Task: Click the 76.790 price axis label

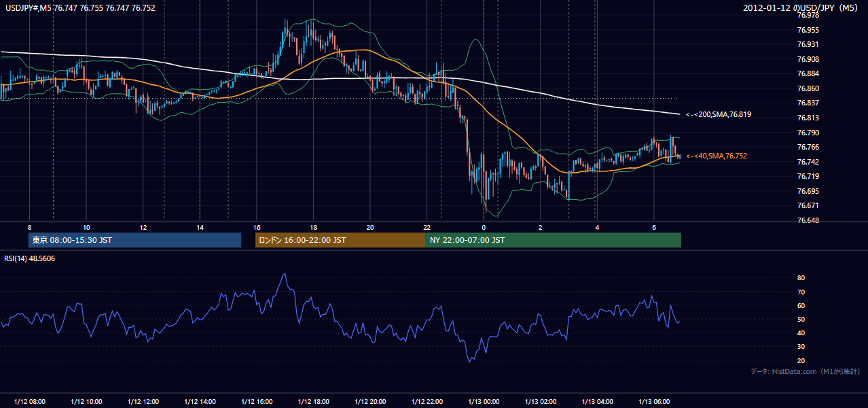Action: 808,133
